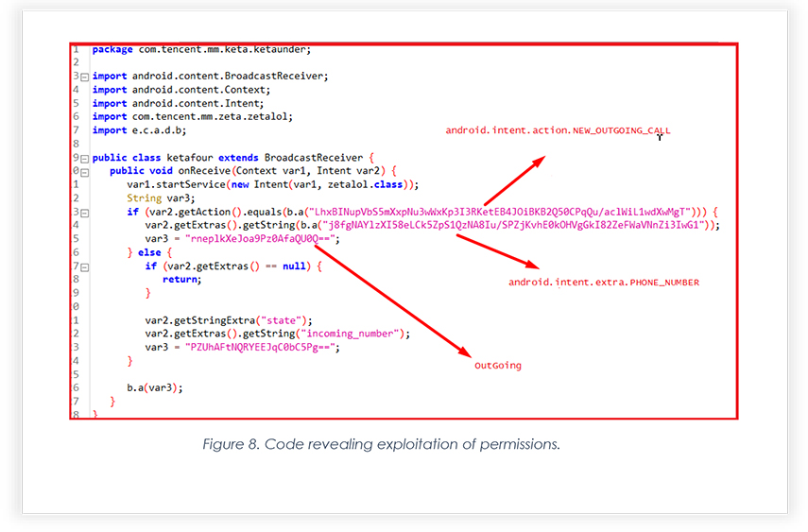Click the 'var1.startService(new Intent(var1, zetalol.class));' line
The image size is (808, 532).
point(273,184)
